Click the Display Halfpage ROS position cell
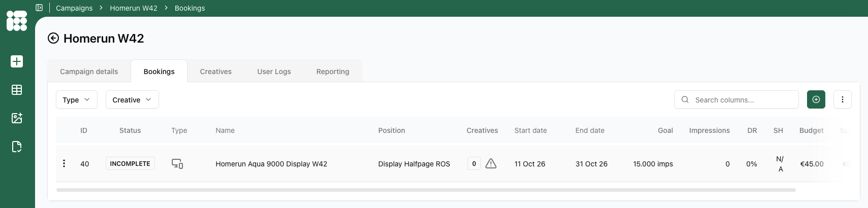This screenshot has width=868, height=208. pos(414,164)
